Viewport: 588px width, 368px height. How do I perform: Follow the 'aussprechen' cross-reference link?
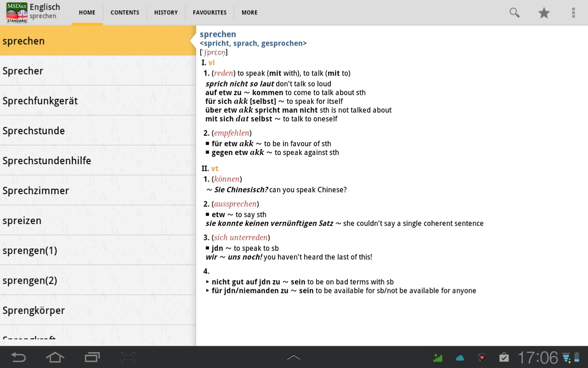tap(235, 204)
